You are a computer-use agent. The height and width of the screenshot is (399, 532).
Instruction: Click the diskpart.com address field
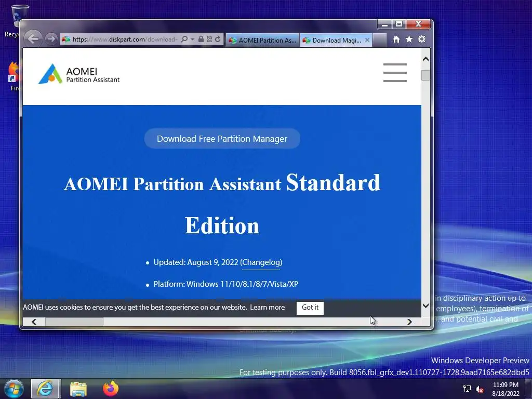click(x=125, y=39)
